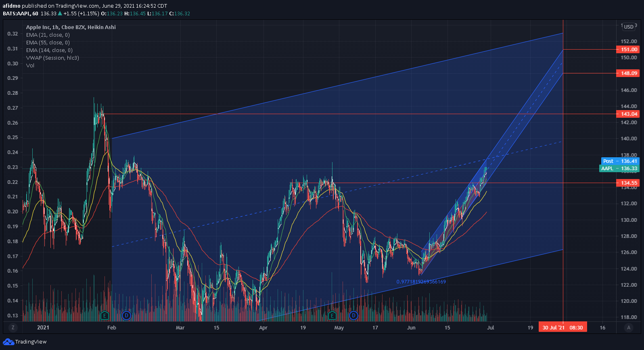The width and height of the screenshot is (644, 350).
Task: Select the Vol indicator legend
Action: [x=30, y=65]
